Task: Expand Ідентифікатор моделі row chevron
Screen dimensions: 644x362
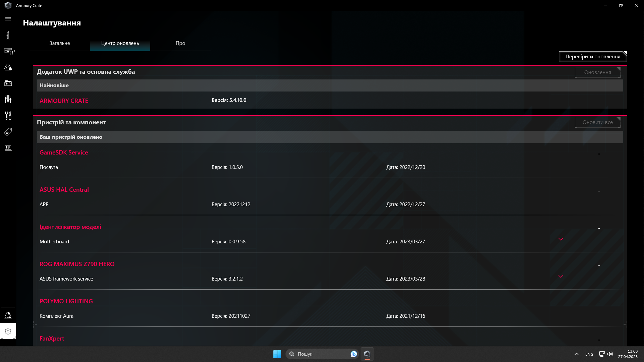Action: [560, 239]
